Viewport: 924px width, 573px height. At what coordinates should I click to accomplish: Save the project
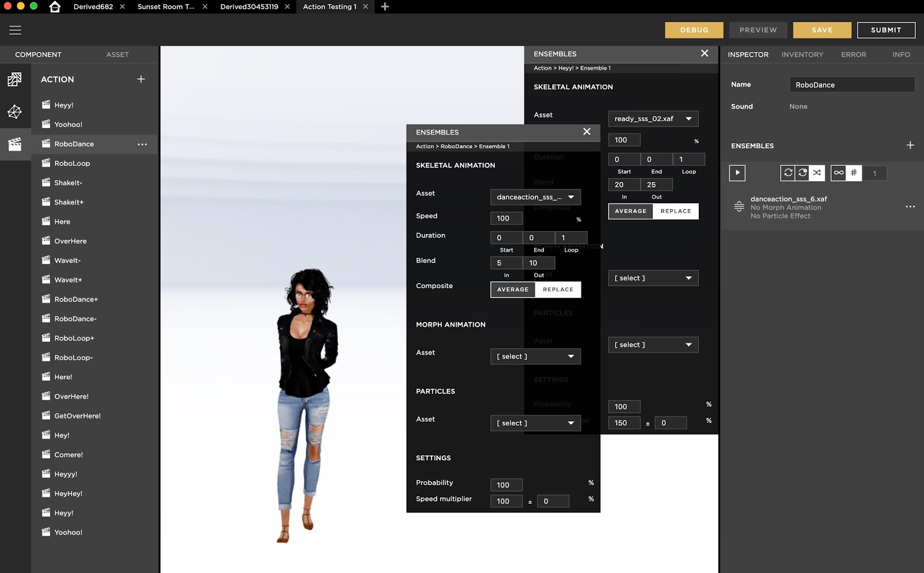click(x=822, y=30)
